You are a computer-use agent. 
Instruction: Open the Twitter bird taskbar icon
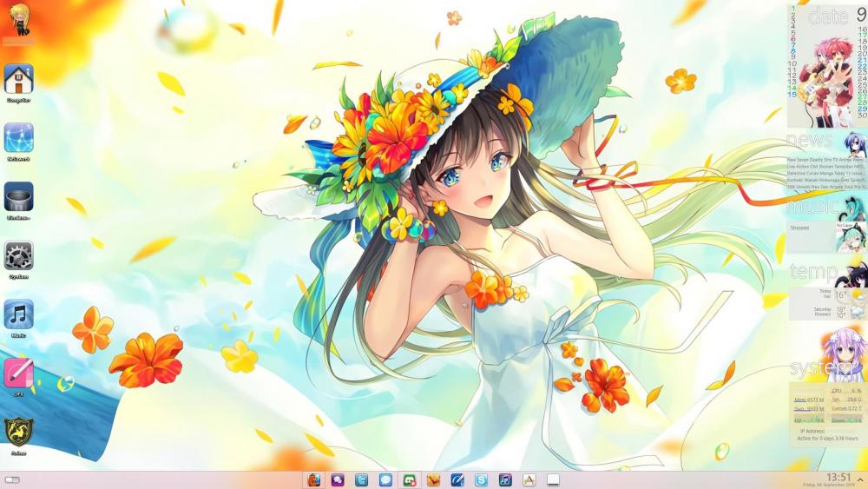click(361, 479)
